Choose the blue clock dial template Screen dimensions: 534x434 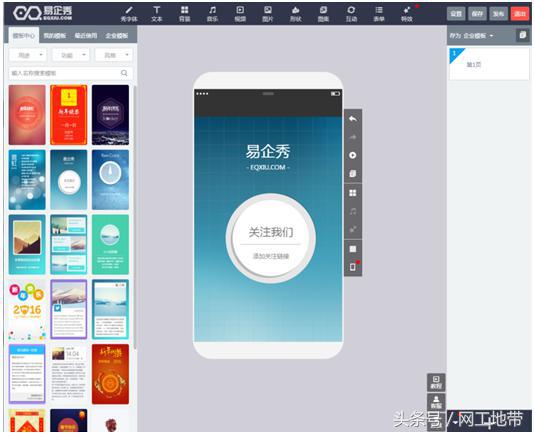pyautogui.click(x=110, y=180)
